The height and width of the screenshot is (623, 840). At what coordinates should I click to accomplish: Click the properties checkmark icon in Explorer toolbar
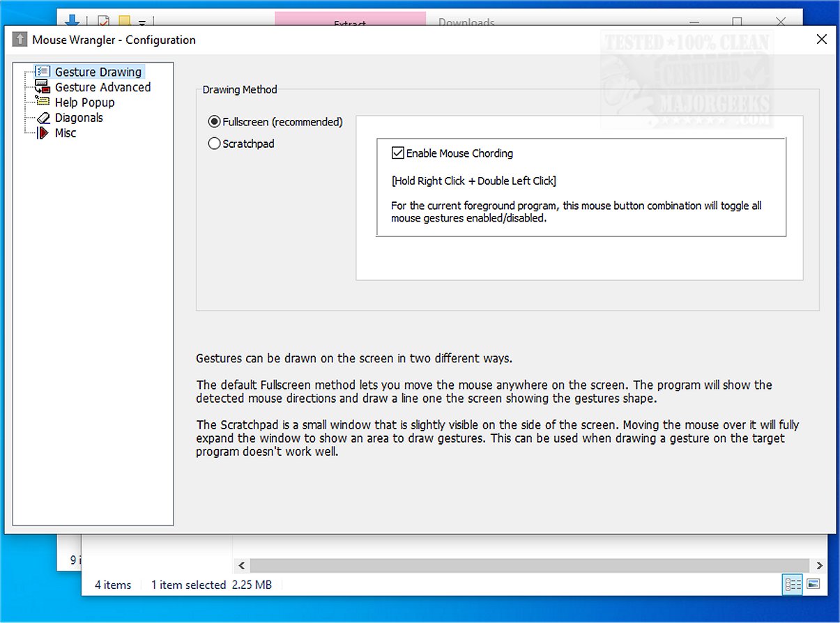coord(103,22)
